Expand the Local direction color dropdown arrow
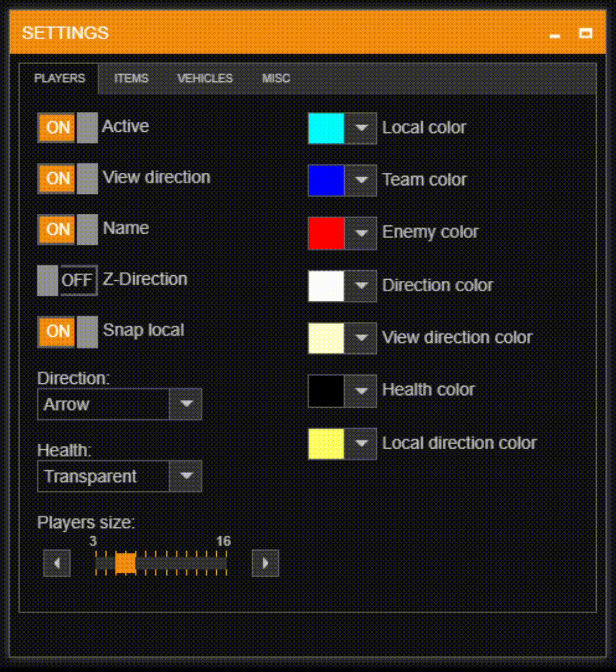Screen dimensions: 616x672 [x=361, y=444]
